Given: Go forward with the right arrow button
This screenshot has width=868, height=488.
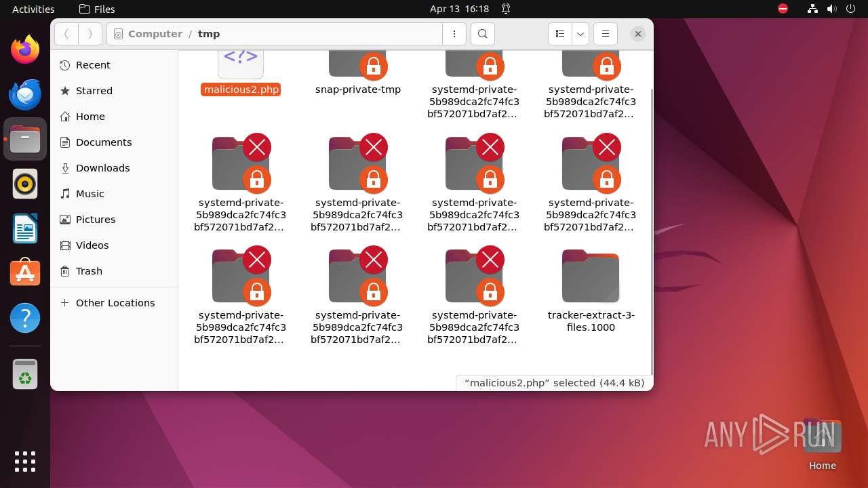Looking at the screenshot, I should click(90, 34).
